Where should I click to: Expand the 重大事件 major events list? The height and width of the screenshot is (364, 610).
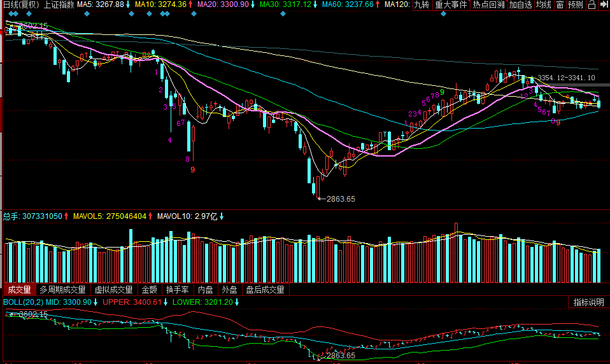[x=451, y=5]
